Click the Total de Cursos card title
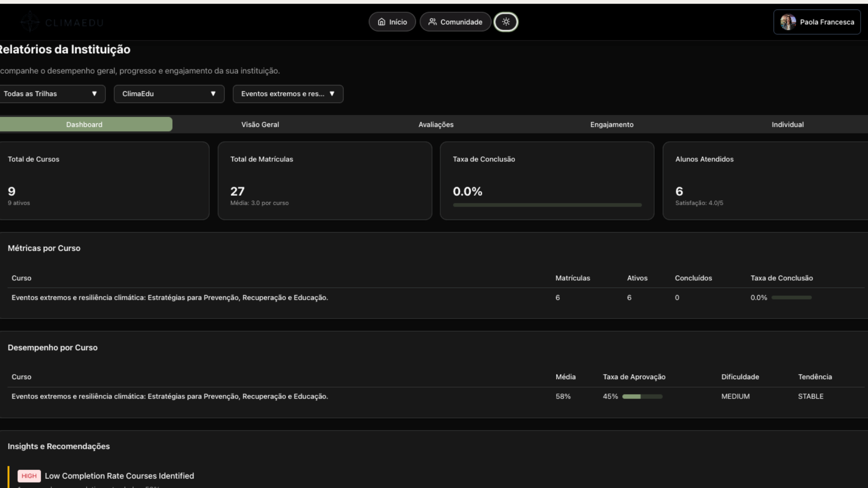The height and width of the screenshot is (488, 868). 33,159
